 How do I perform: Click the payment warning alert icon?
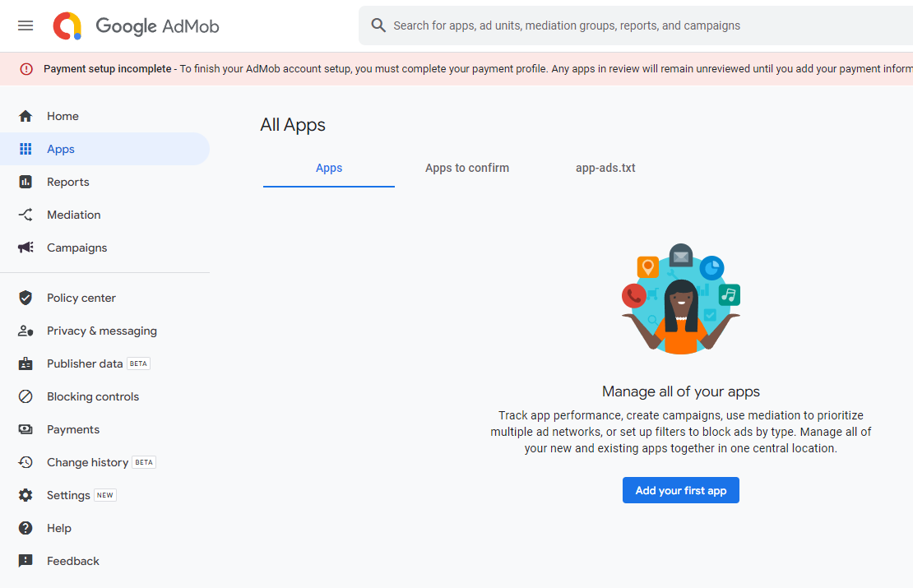(26, 69)
